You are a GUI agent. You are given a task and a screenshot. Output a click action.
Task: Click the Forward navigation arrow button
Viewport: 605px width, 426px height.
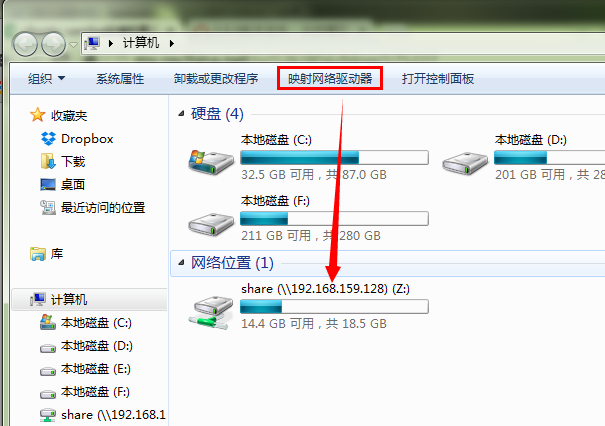(x=53, y=44)
